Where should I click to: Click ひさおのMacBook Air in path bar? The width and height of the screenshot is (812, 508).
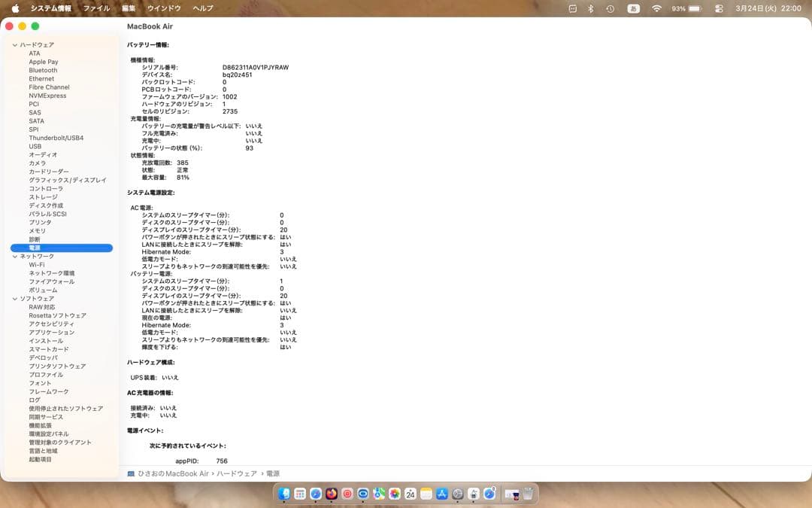click(173, 474)
